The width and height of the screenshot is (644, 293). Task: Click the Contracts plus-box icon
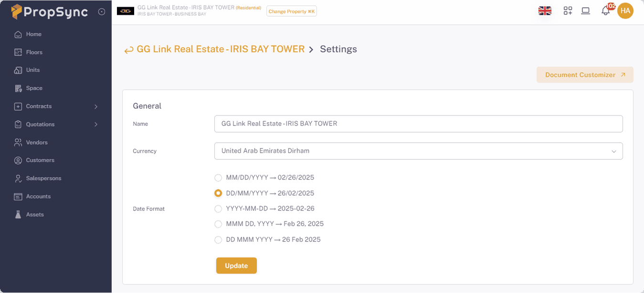[x=18, y=106]
